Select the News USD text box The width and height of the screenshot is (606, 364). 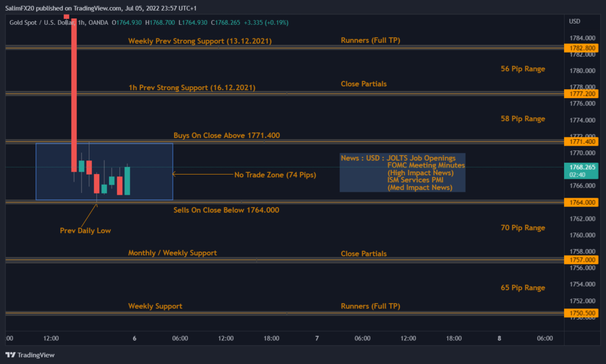(x=402, y=173)
